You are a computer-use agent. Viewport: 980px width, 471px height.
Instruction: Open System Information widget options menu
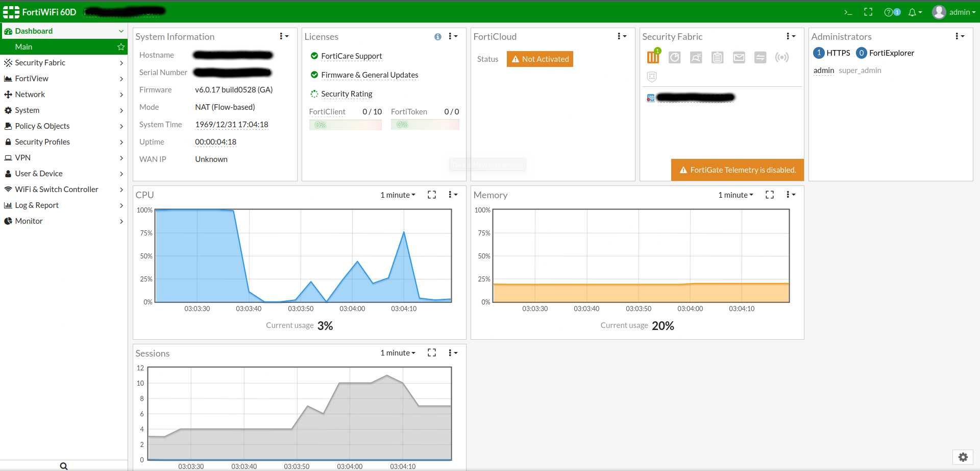[x=284, y=36]
